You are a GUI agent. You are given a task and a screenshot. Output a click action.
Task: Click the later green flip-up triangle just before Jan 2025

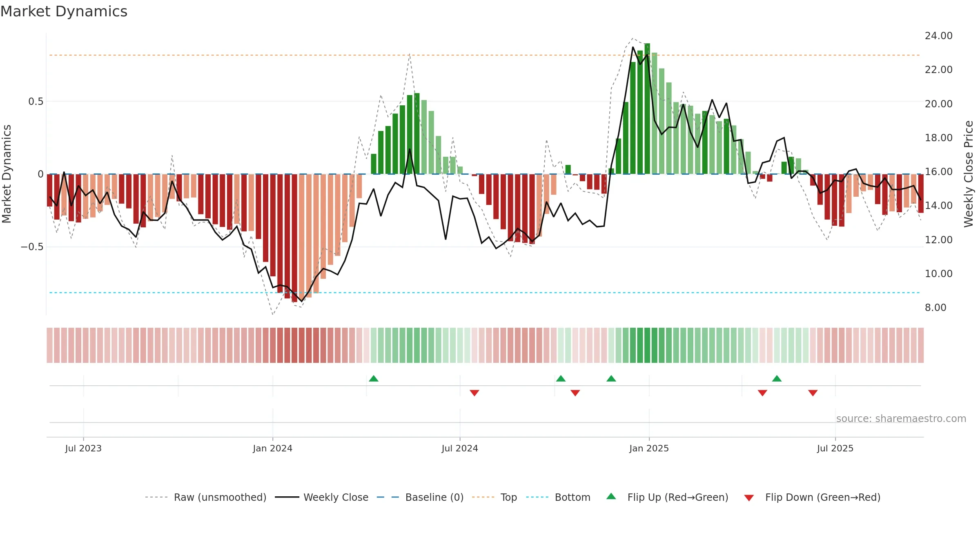(x=611, y=378)
